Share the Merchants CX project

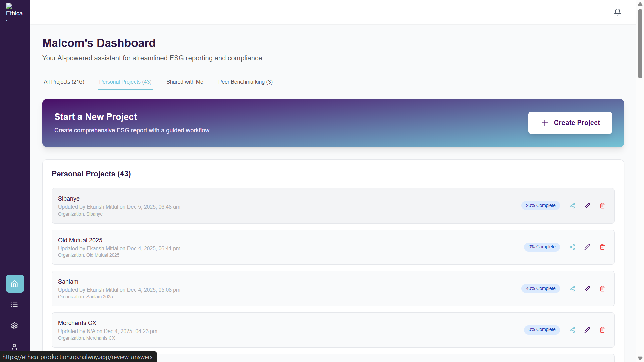point(572,330)
